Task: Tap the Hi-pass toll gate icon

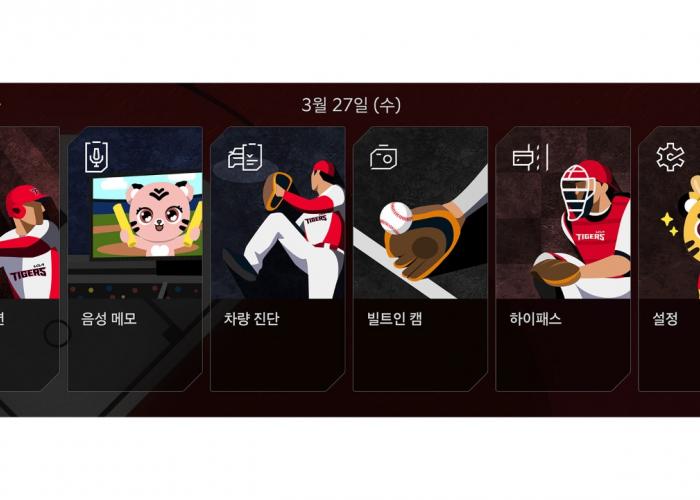Action: pos(530,157)
